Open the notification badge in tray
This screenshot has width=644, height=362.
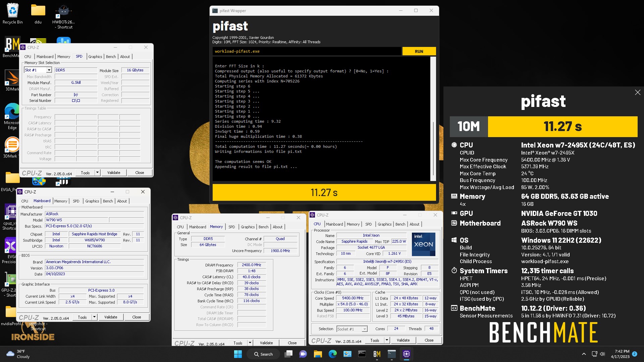point(635,354)
